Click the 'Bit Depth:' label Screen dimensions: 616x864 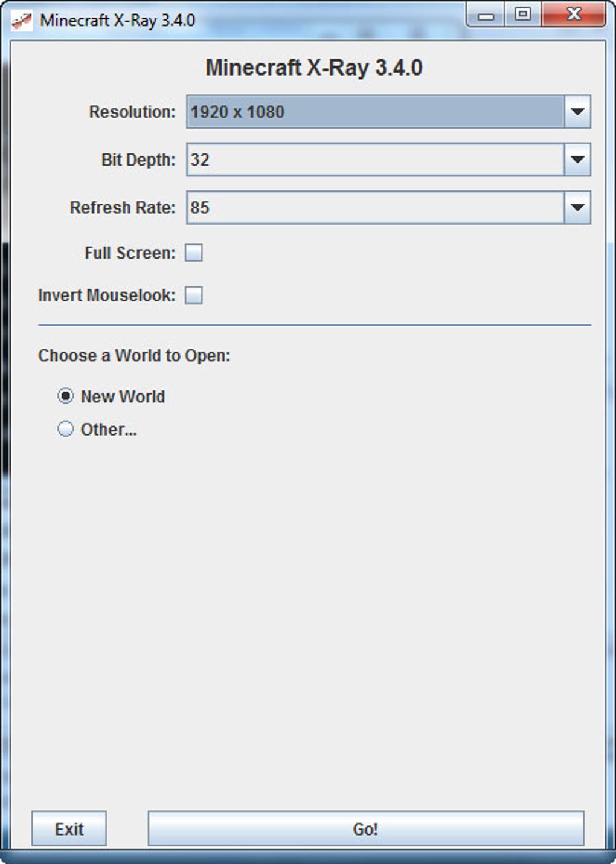(138, 160)
